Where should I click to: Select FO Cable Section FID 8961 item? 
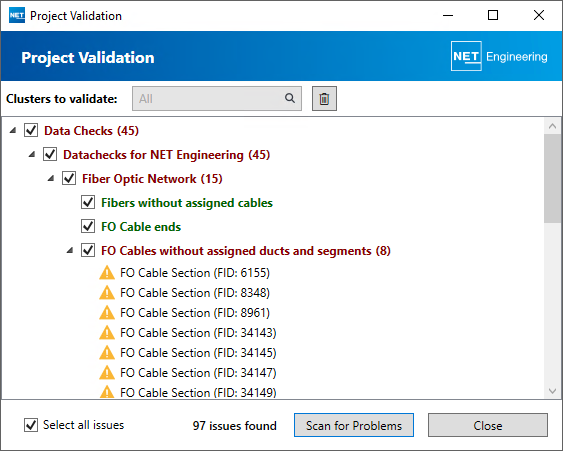[195, 313]
